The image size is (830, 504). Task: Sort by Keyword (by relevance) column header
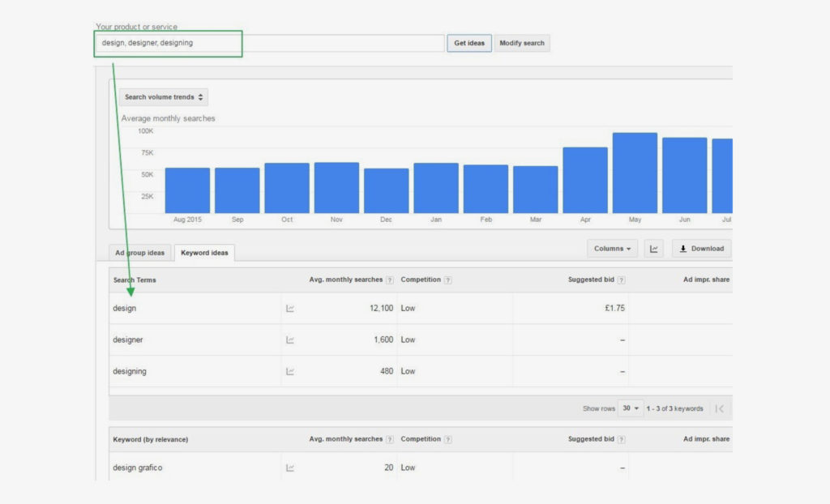[150, 439]
